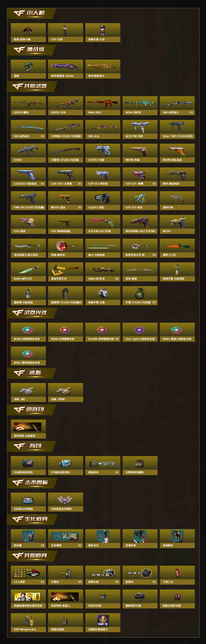This screenshot has height=644, width=206.
Task: Choose the 语音特效-云海游龙 voice pack
Action: [28, 429]
